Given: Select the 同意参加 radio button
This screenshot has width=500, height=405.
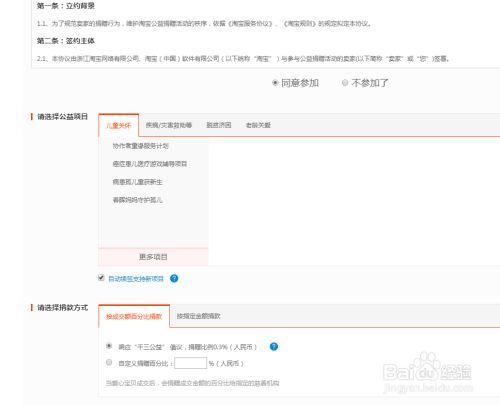Looking at the screenshot, I should [x=275, y=83].
